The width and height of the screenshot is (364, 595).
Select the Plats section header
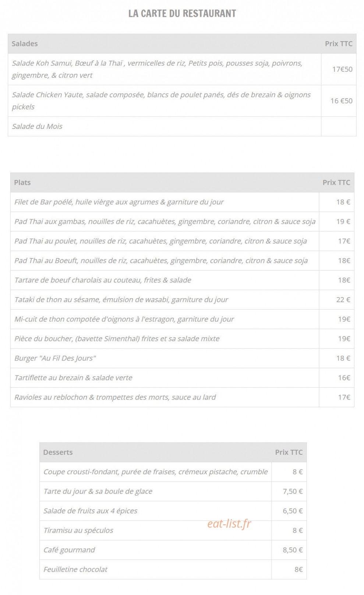point(182,183)
